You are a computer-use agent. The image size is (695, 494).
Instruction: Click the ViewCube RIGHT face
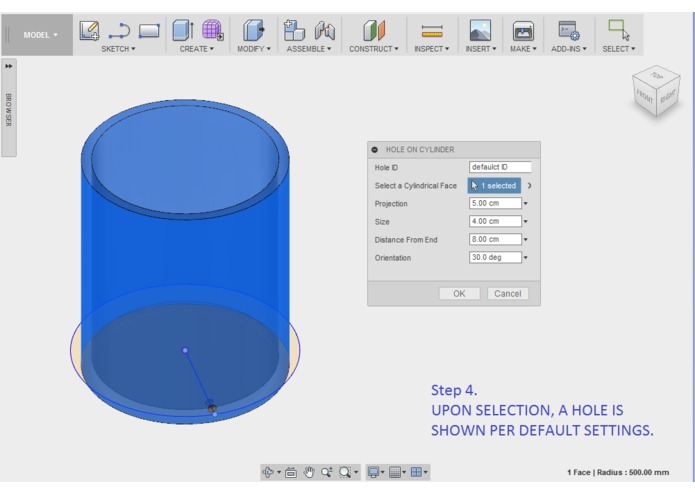click(x=668, y=95)
